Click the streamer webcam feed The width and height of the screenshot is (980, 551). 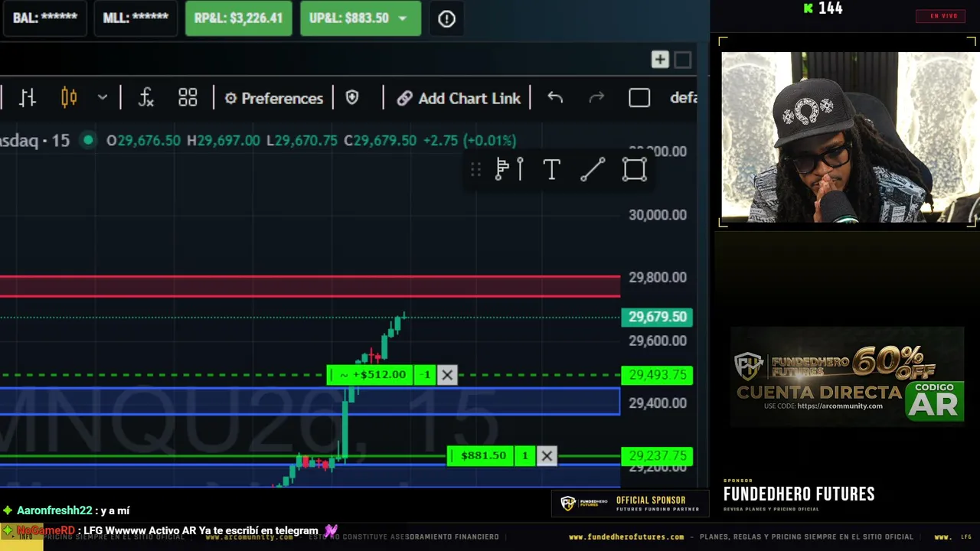click(x=848, y=138)
